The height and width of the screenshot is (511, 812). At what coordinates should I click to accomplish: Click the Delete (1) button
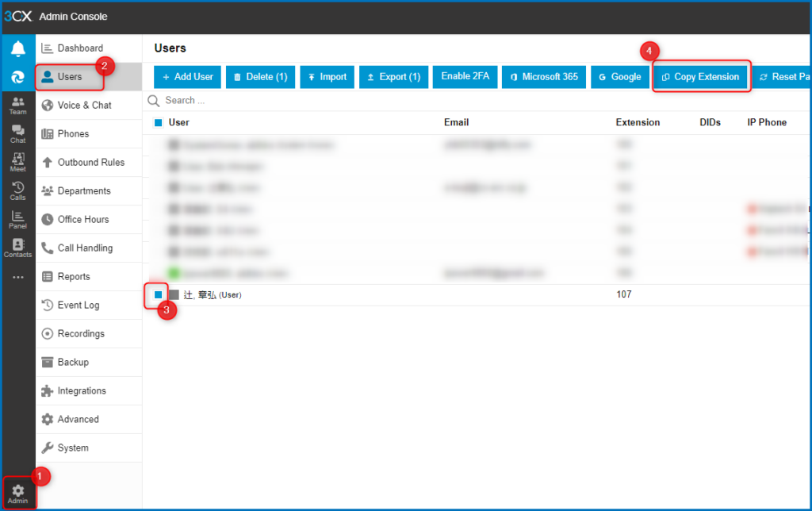click(x=260, y=77)
